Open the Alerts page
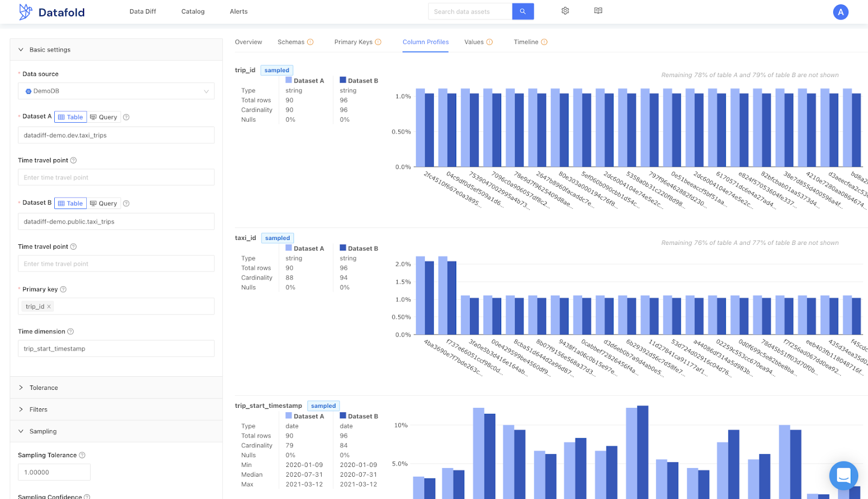This screenshot has width=868, height=499. (239, 11)
